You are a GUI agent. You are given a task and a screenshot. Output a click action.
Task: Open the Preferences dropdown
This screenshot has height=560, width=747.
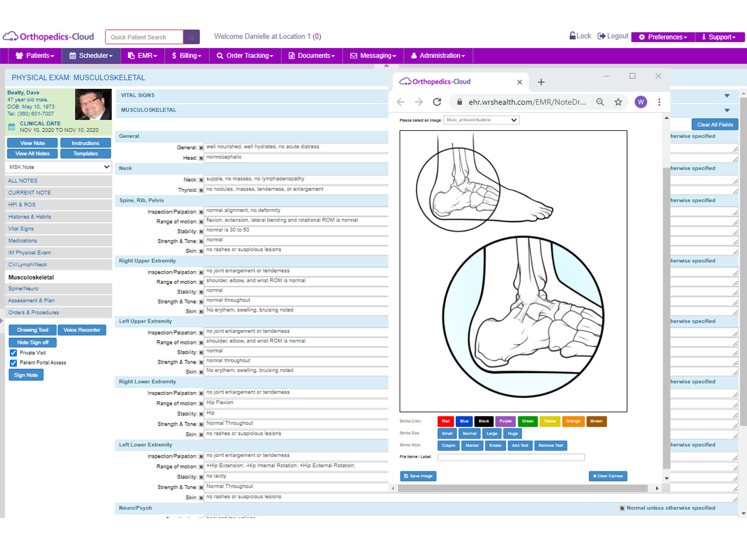coord(663,37)
